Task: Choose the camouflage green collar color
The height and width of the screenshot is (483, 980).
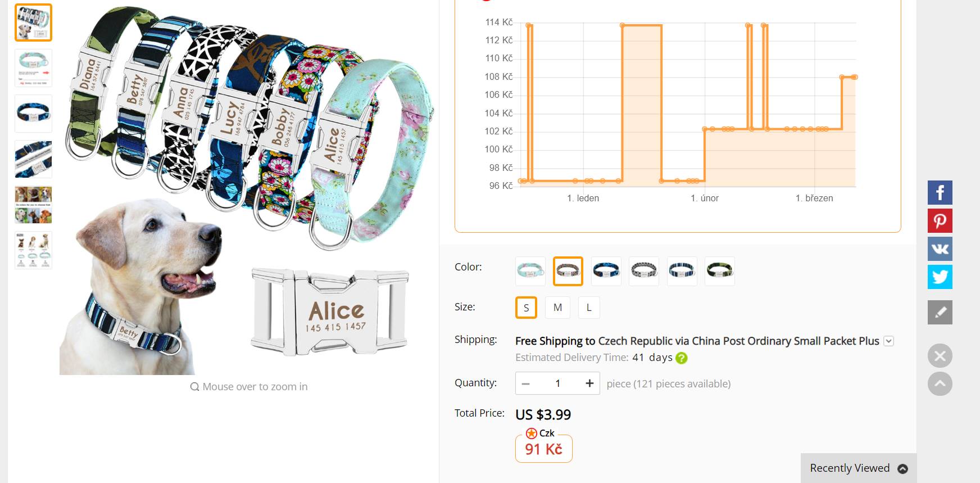Action: [x=719, y=271]
